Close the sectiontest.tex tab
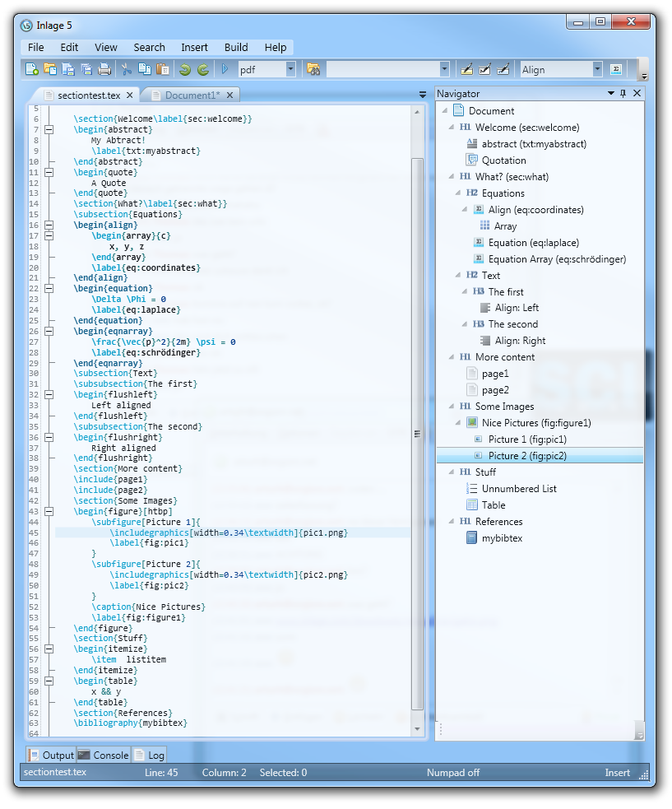Viewport: 672px width, 809px height. point(130,95)
